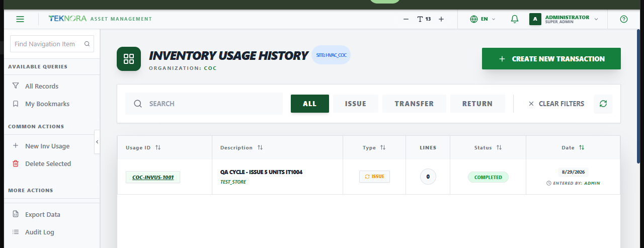Click the plus icon beside New Inv Usage
The image size is (644, 248).
[x=16, y=146]
